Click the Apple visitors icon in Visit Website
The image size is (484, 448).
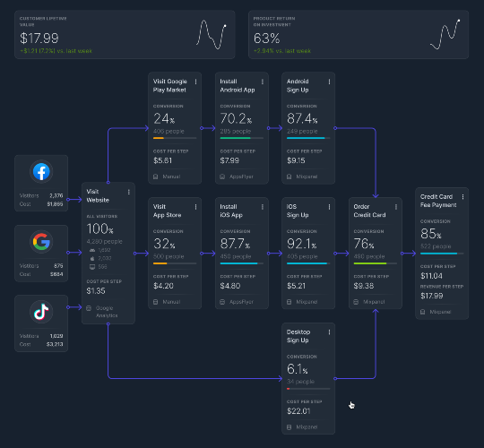[x=92, y=258]
